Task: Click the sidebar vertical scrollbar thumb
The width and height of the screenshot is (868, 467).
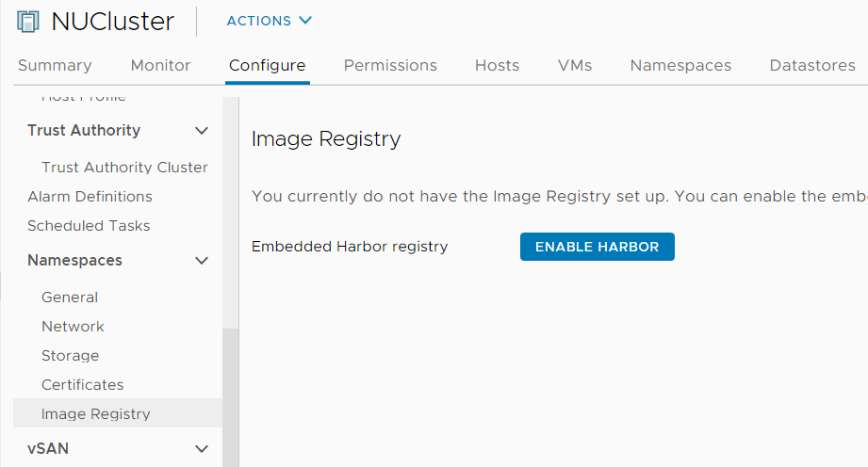Action: (x=230, y=397)
